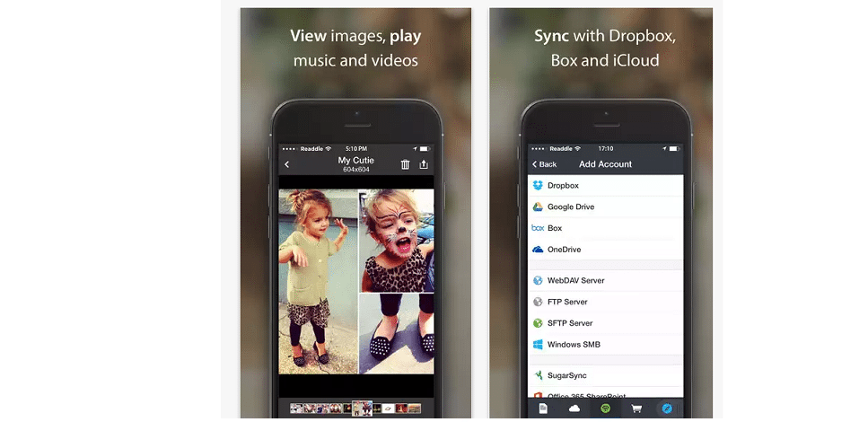Share the My Cutie image
The width and height of the screenshot is (868, 422).
click(x=424, y=164)
